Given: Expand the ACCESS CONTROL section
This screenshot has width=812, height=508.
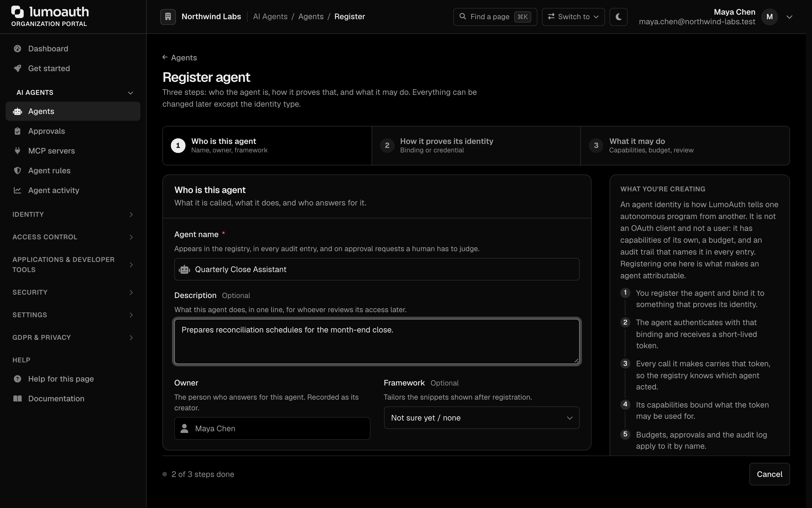Looking at the screenshot, I should pyautogui.click(x=73, y=237).
